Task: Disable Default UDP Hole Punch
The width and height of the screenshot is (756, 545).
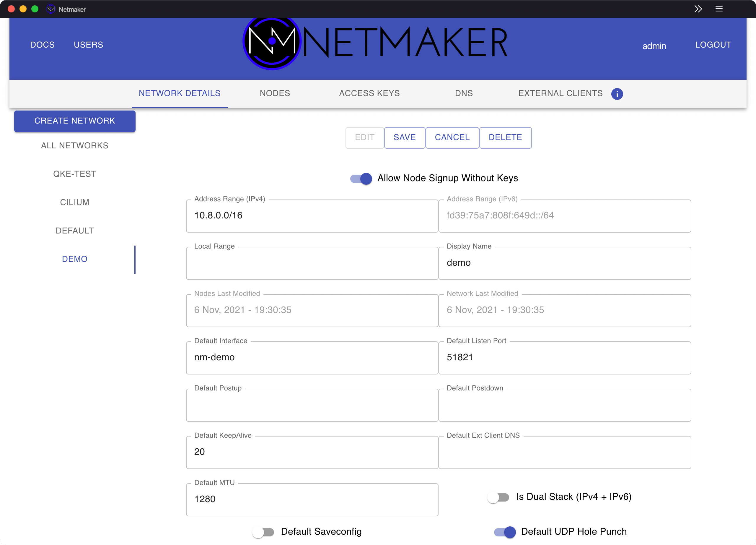Action: 504,532
